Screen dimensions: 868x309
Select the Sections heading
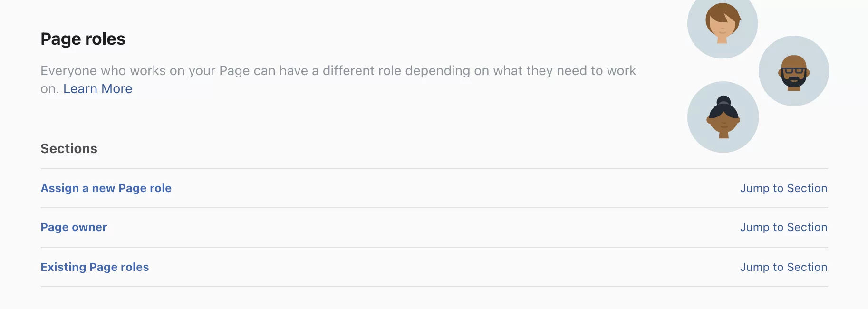pos(69,148)
